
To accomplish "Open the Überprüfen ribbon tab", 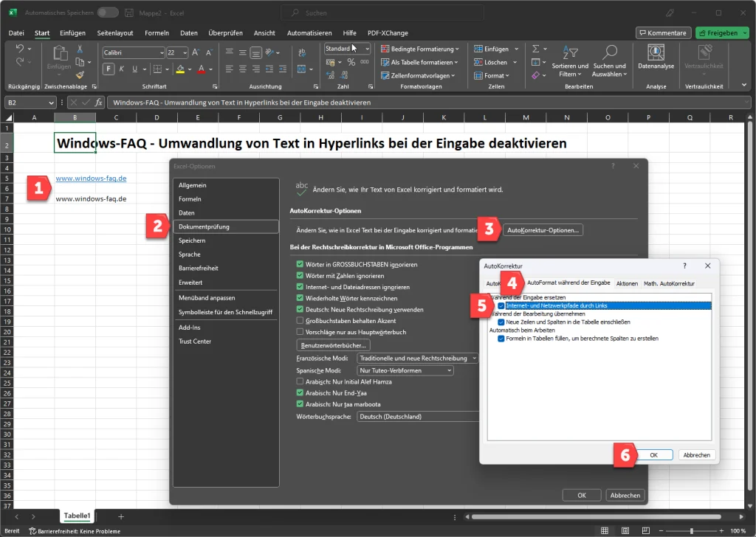I will point(225,32).
